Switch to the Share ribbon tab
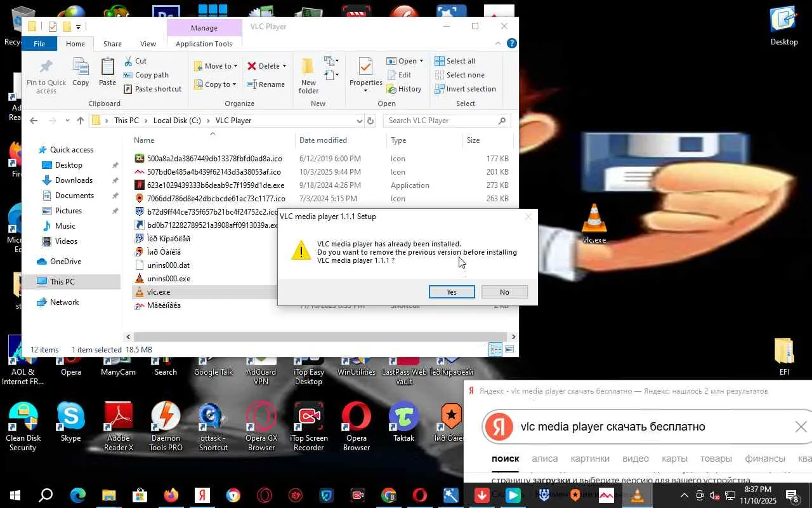The image size is (812, 508). [x=112, y=44]
